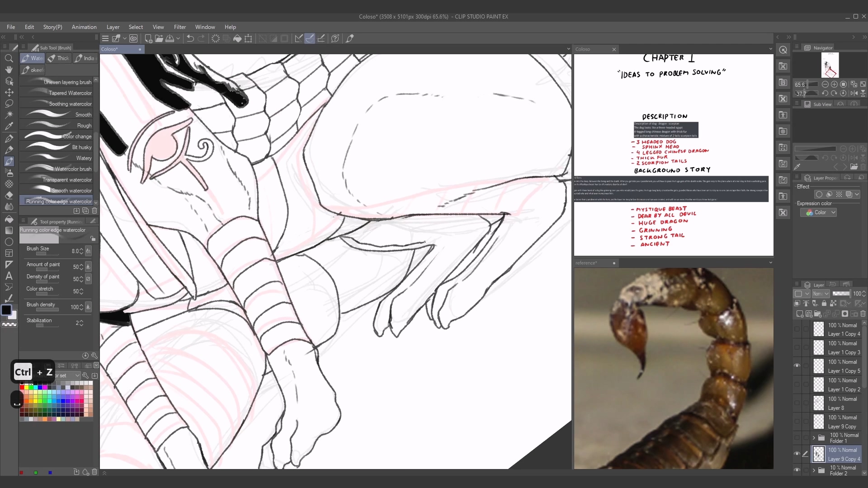The image size is (868, 488).
Task: Show Layer 1 Copy 2 via eye box
Action: coord(797,385)
